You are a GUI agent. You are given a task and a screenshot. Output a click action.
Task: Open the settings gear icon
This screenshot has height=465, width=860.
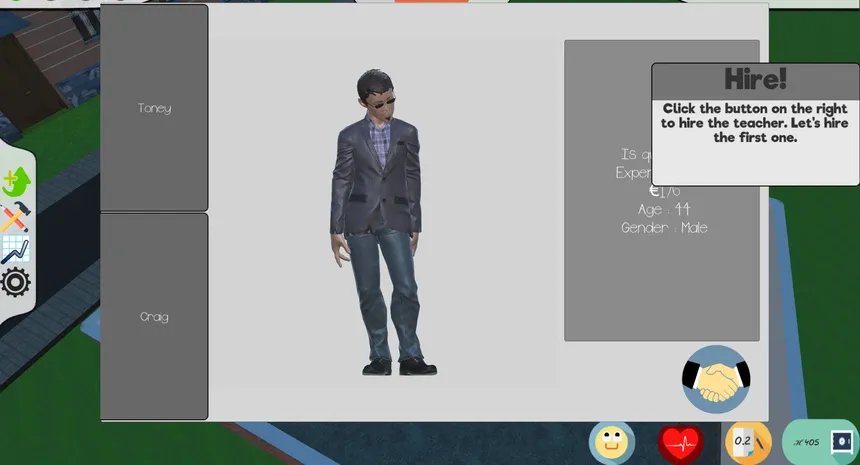click(x=15, y=282)
